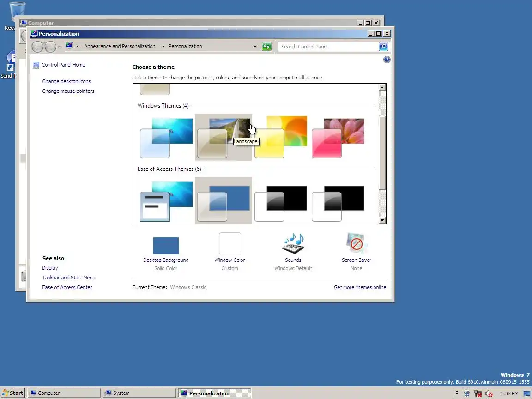Open Ease of Access Center link
The width and height of the screenshot is (532, 399).
click(x=67, y=287)
